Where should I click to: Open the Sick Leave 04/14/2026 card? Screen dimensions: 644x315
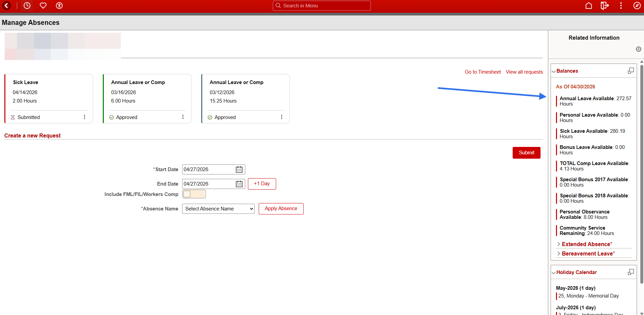coord(49,99)
